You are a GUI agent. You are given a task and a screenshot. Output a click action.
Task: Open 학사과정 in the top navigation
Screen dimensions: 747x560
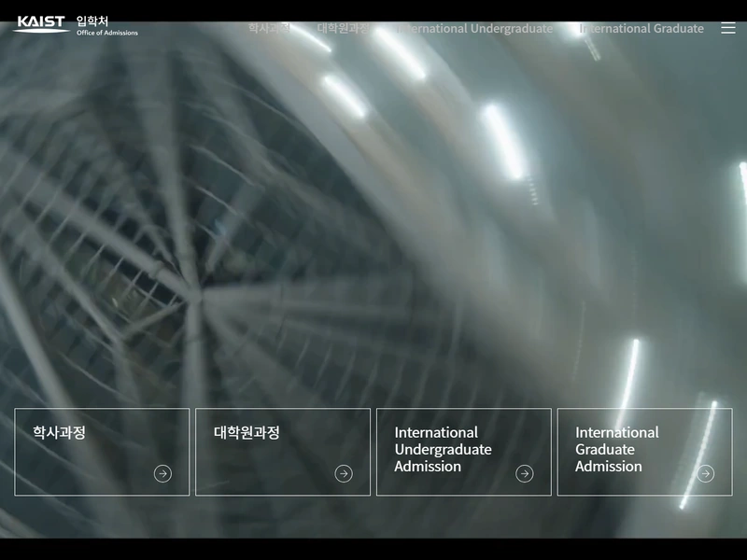click(269, 28)
